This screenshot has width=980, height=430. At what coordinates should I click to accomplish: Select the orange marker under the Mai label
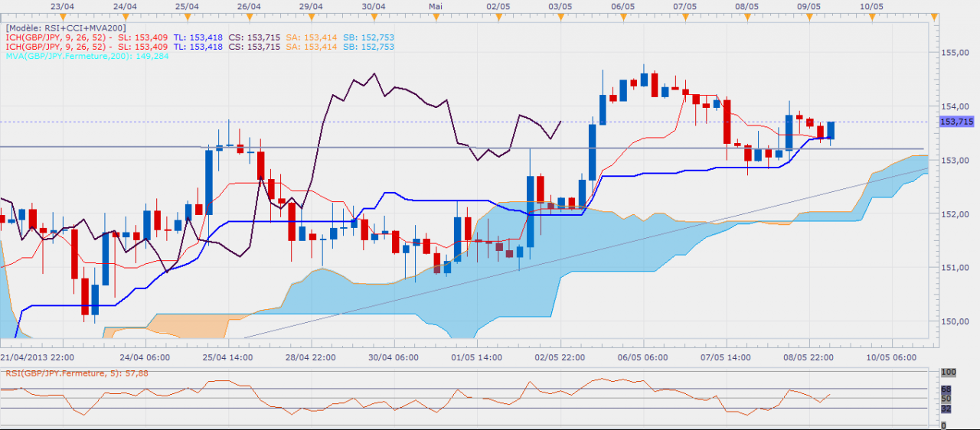point(436,16)
